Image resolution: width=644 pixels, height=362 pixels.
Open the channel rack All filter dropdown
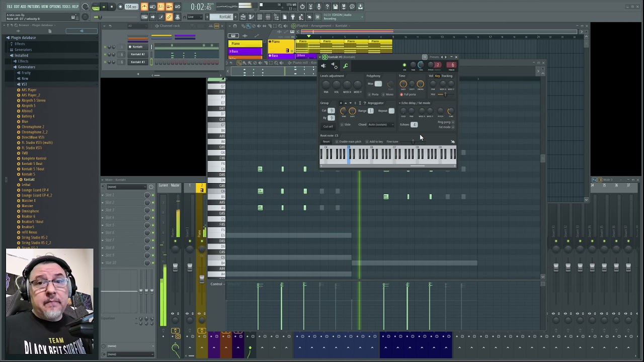tap(137, 26)
